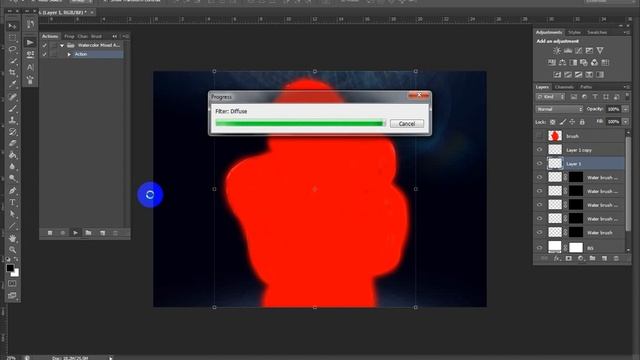This screenshot has height=360, width=640.
Task: Toggle the checkmark for the Action item
Action: 44,54
